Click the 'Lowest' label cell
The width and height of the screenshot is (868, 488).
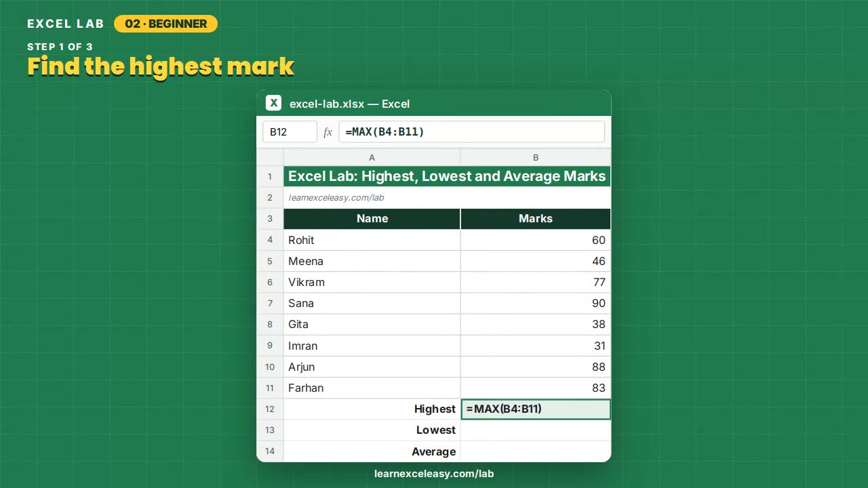tap(372, 430)
